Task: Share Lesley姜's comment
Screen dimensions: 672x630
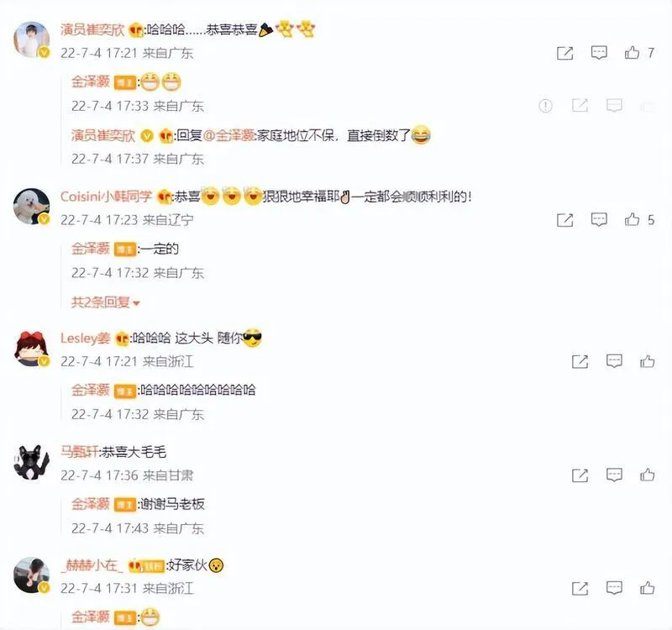Action: click(x=580, y=361)
